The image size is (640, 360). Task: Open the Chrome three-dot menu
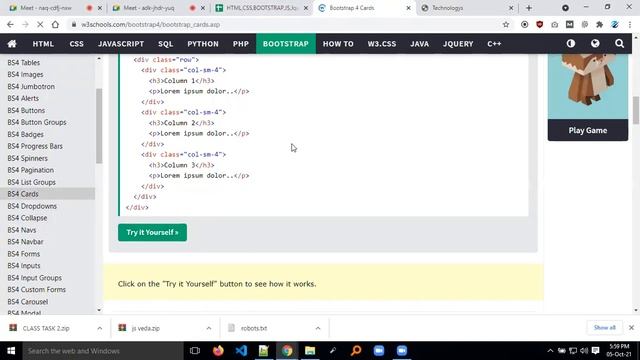630,24
